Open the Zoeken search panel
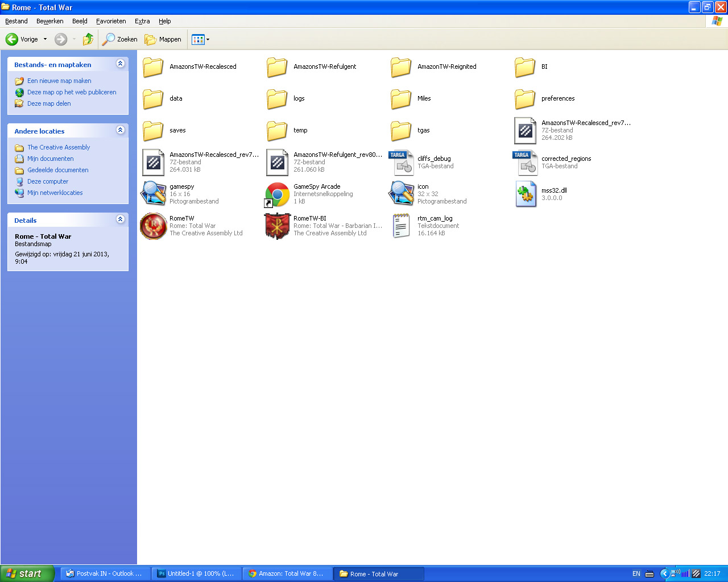Screen dimensions: 728x582 (x=120, y=39)
